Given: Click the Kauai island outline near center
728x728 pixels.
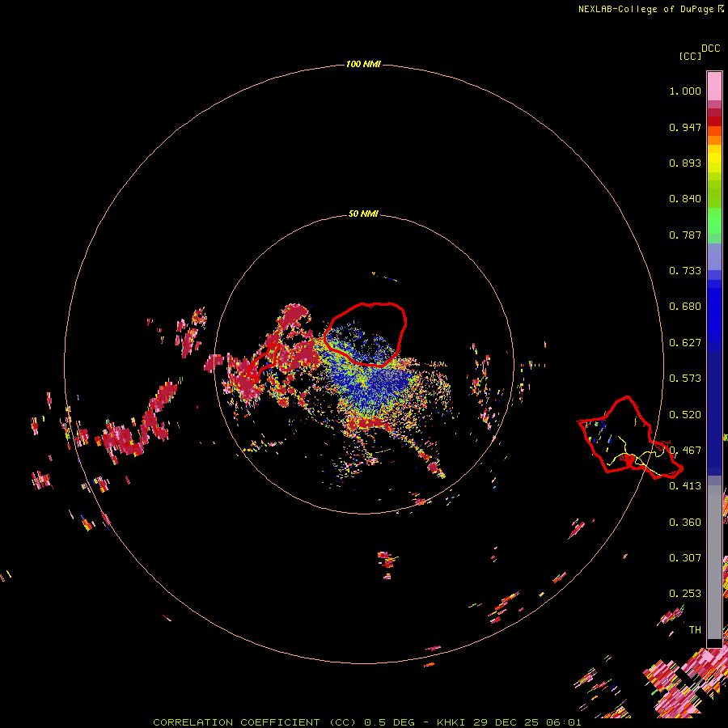Looking at the screenshot, I should tap(366, 333).
